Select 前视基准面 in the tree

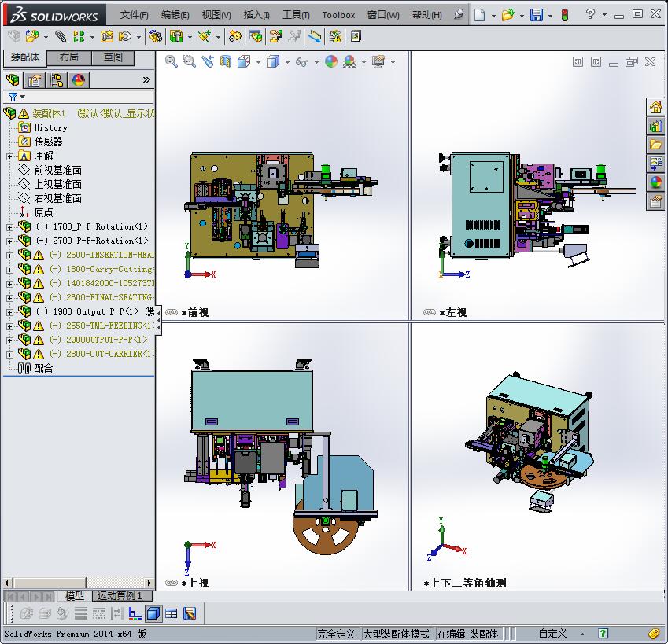[58, 171]
